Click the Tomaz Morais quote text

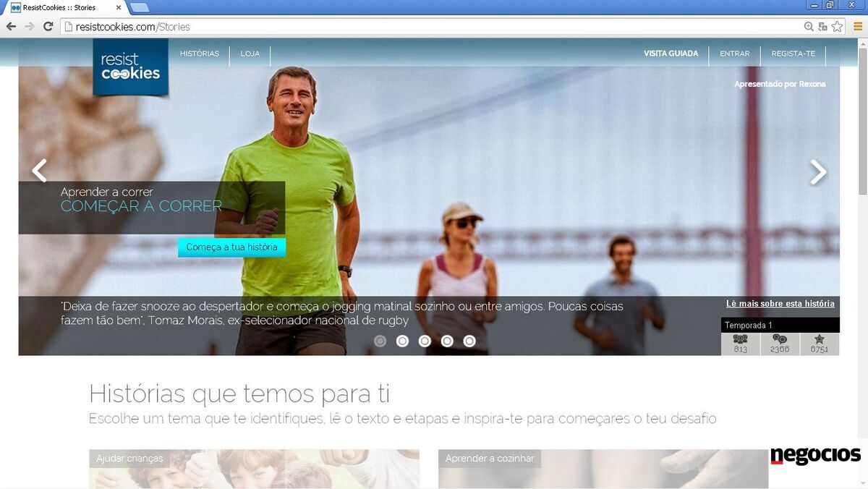342,313
